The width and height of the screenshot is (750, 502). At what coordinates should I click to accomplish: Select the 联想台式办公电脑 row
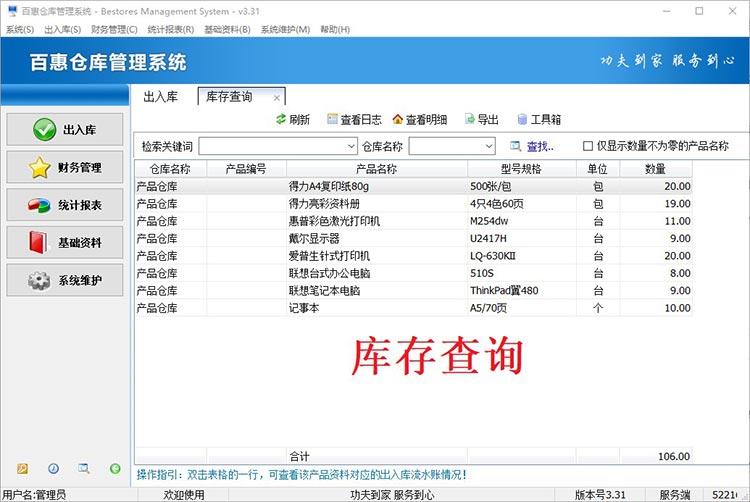pyautogui.click(x=414, y=273)
